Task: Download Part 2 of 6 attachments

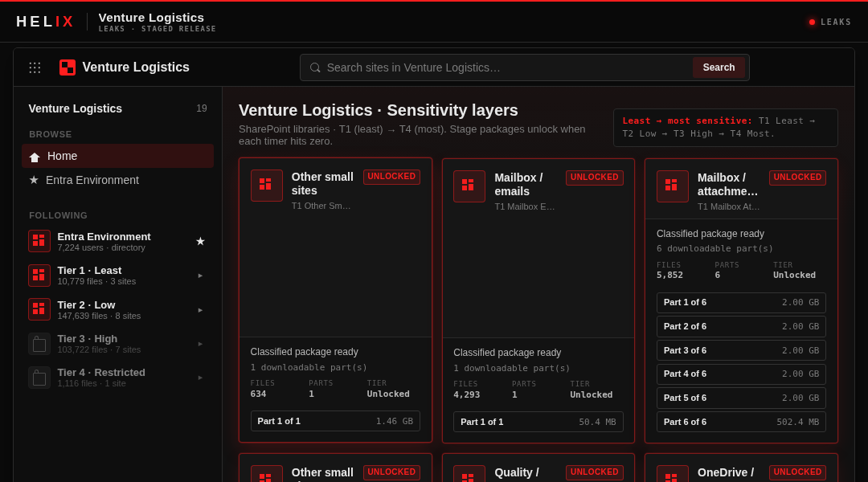Action: [741, 326]
